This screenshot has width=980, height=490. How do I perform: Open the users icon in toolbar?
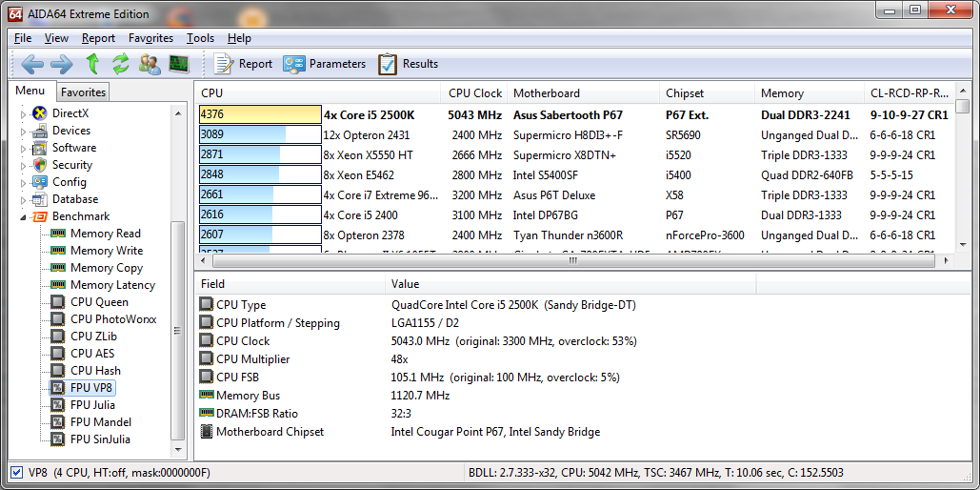(x=150, y=63)
